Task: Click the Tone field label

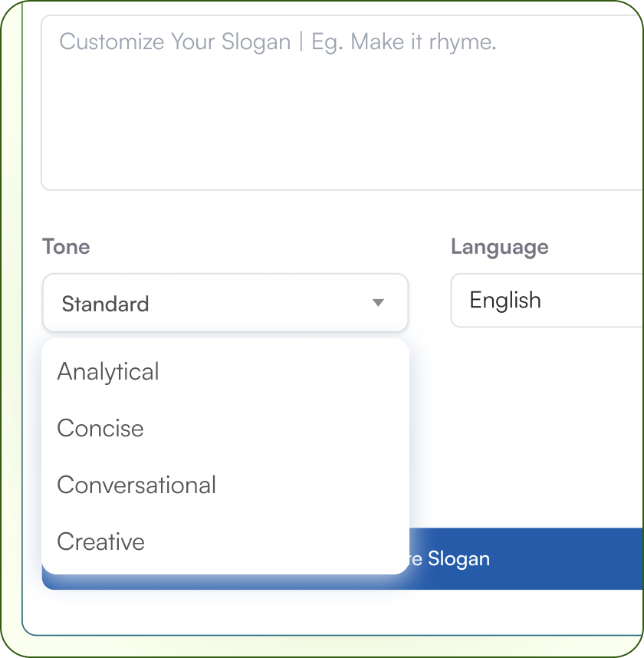Action: (x=66, y=246)
